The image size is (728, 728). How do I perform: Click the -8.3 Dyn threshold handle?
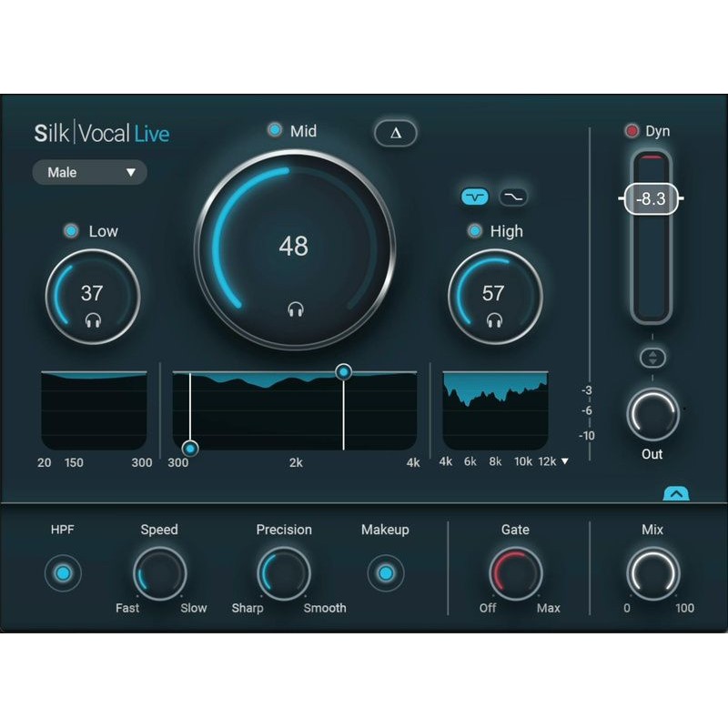652,197
